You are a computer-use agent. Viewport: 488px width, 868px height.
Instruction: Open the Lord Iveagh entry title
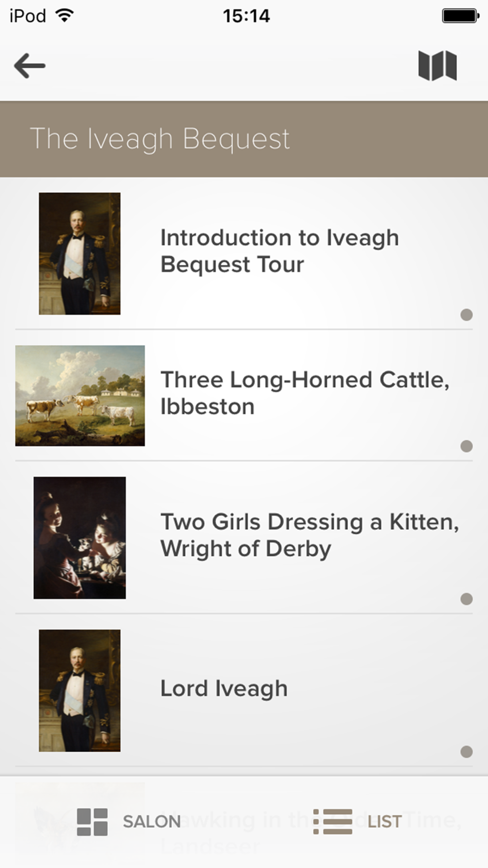point(224,688)
